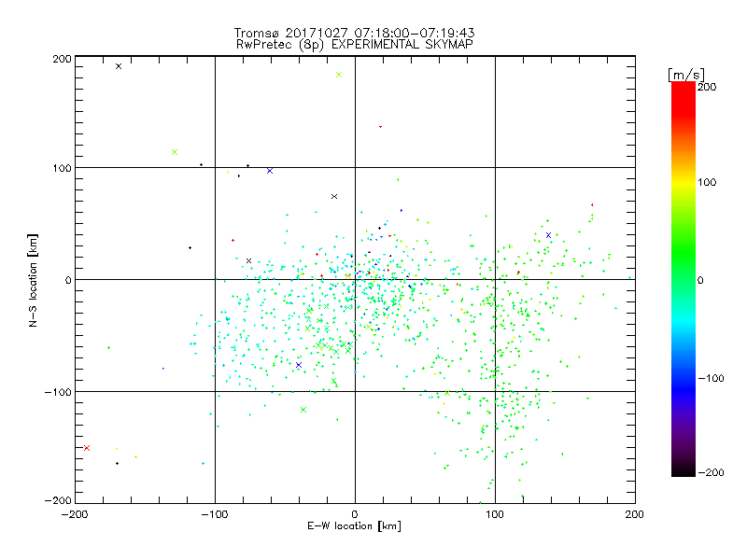Click the colorbar's "0" label
747x560 pixels.
700,280
